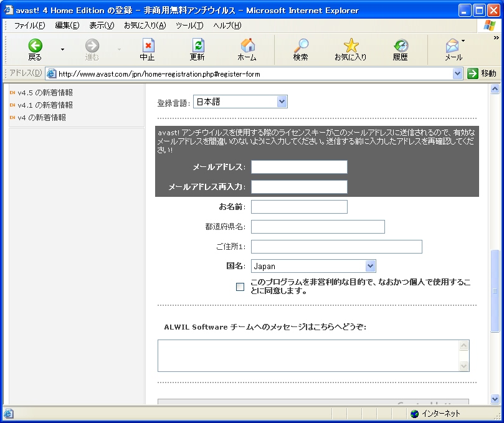Open the v4 の新着情報 link
The image size is (504, 423).
click(42, 118)
